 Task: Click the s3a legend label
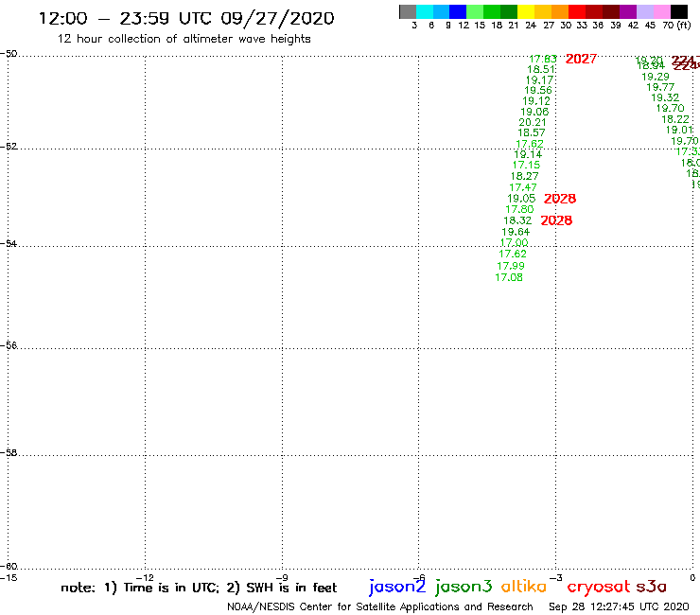652,587
